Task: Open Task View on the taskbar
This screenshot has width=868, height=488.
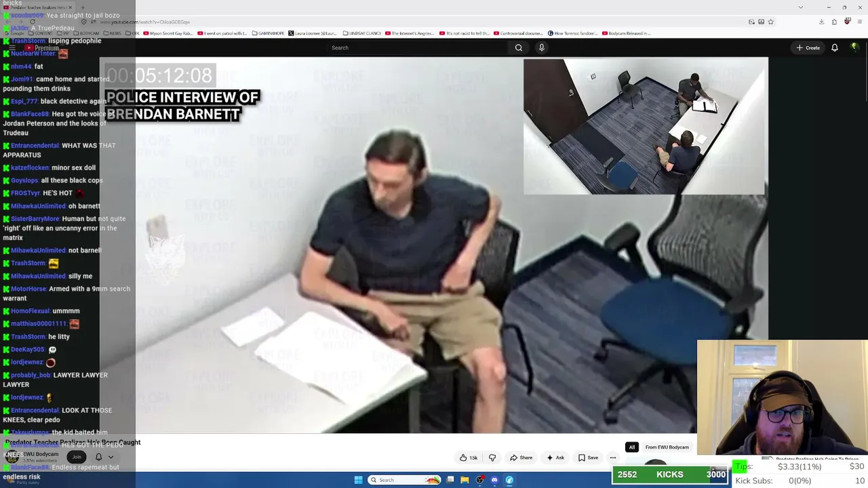Action: 450,480
